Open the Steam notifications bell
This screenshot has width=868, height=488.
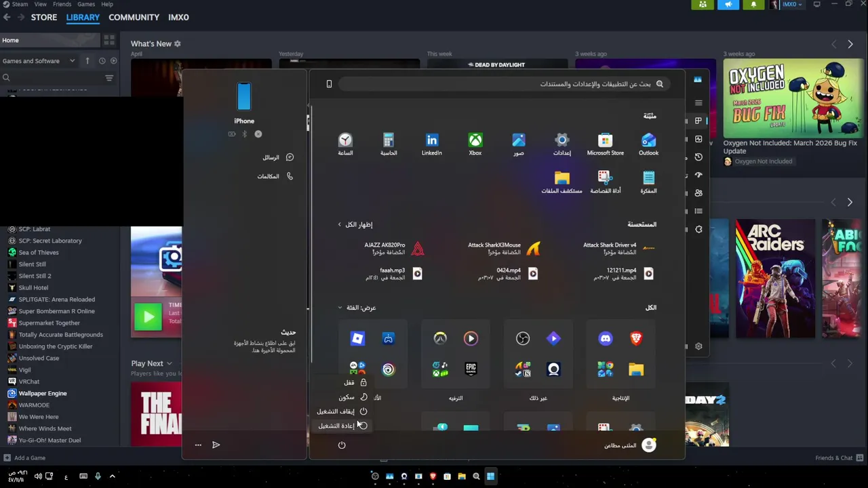[x=753, y=5]
